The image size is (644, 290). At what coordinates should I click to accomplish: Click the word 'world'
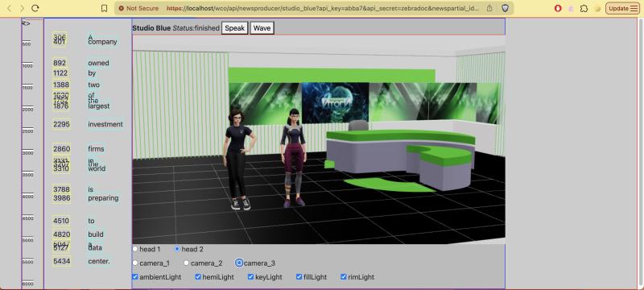click(x=97, y=168)
